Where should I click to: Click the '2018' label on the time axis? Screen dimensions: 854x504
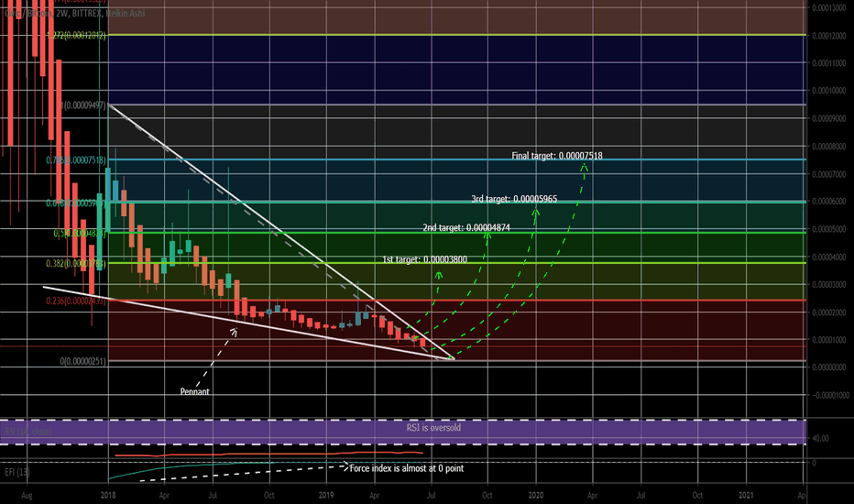(x=108, y=495)
